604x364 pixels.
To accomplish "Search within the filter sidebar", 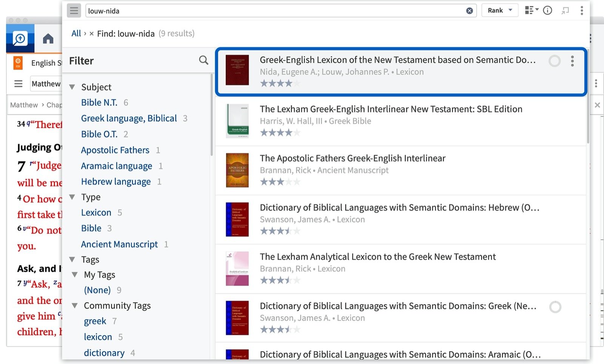I will point(203,60).
